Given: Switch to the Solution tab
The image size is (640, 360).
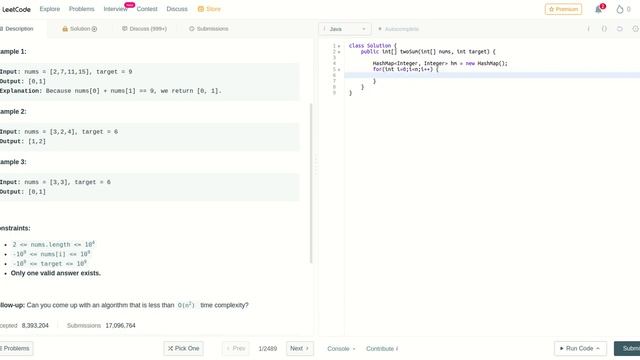Looking at the screenshot, I should pyautogui.click(x=80, y=29).
